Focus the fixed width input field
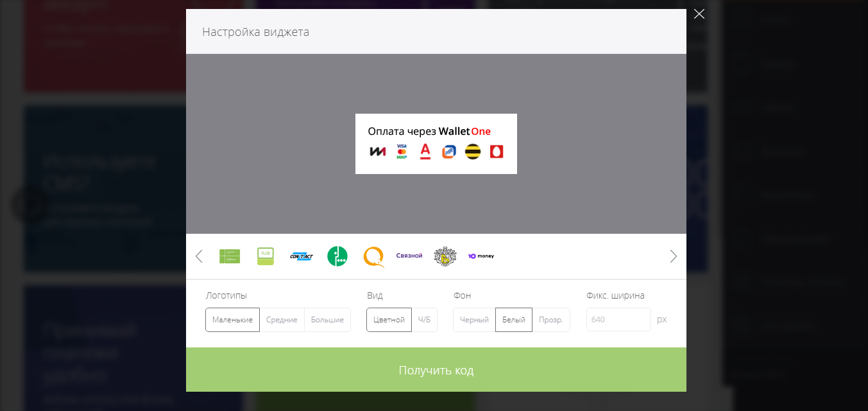The image size is (868, 411). tap(618, 320)
